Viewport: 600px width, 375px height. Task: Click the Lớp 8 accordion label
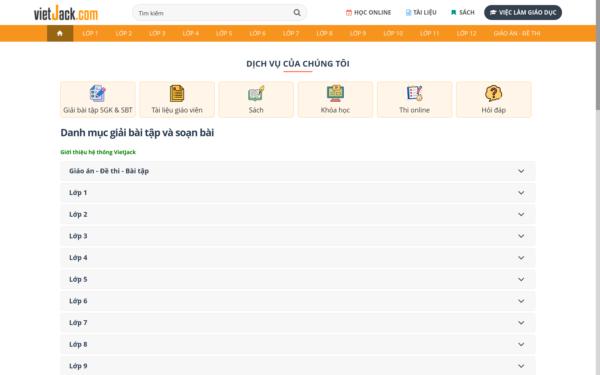point(78,344)
